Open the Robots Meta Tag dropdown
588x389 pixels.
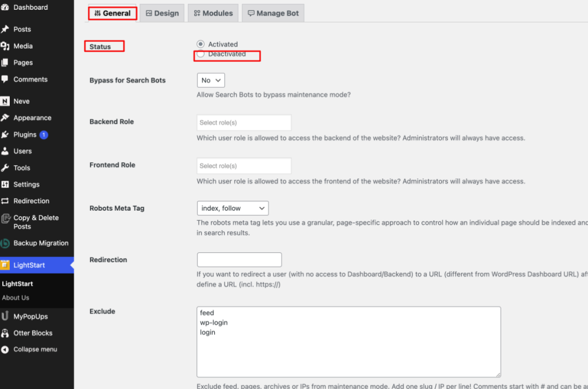pos(233,208)
